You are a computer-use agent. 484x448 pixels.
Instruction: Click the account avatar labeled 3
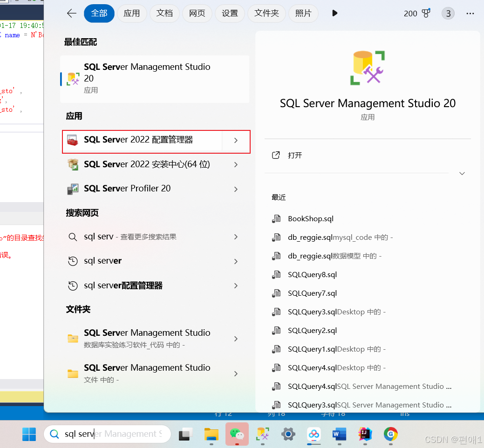tap(448, 14)
